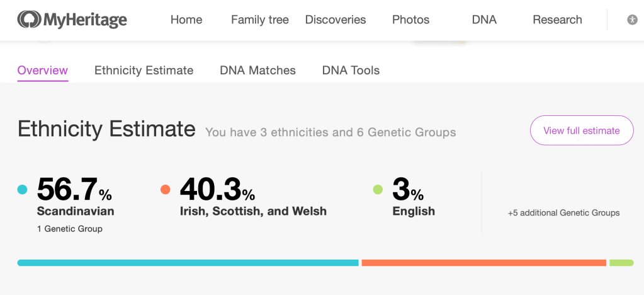Click the MyHeritage logo icon
644x295 pixels.
click(x=28, y=20)
